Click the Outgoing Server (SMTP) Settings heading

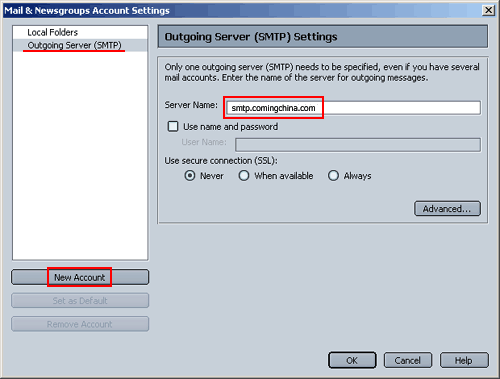[251, 37]
